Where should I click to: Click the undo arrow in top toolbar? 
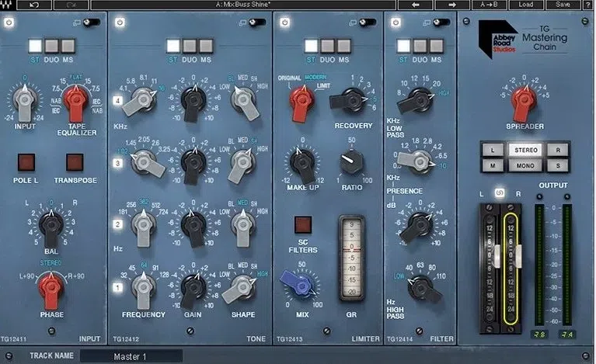[34, 5]
